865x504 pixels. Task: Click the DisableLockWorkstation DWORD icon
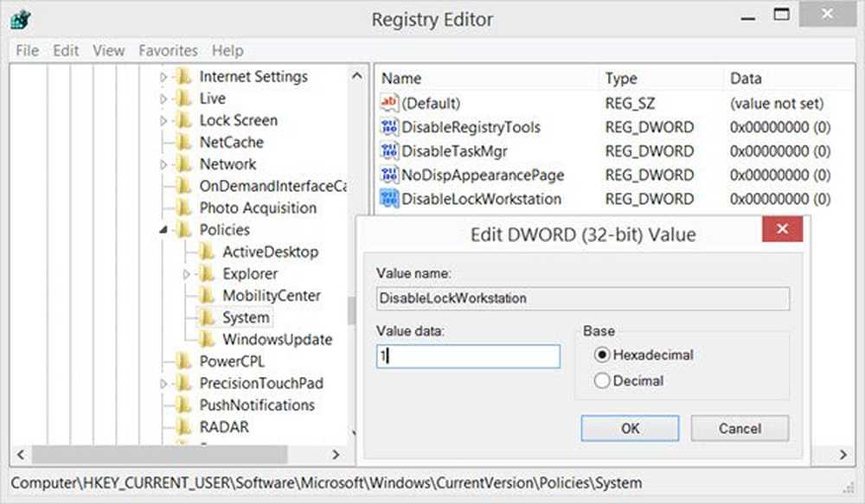click(x=389, y=199)
